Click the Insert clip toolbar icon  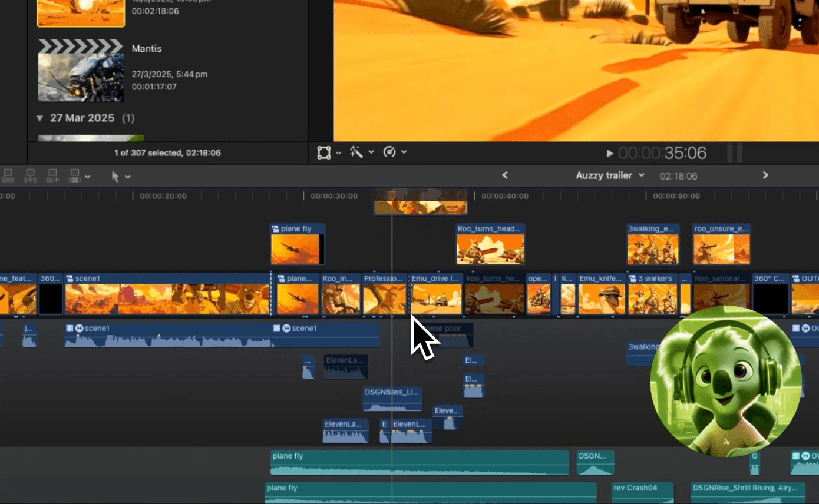pyautogui.click(x=29, y=175)
